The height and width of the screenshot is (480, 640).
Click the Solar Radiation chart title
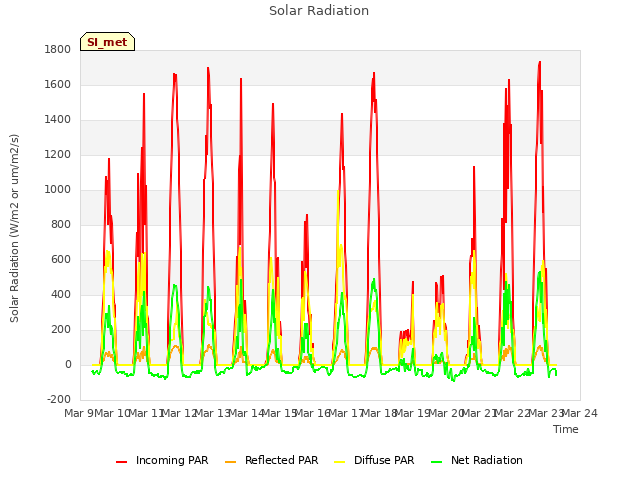click(x=319, y=11)
